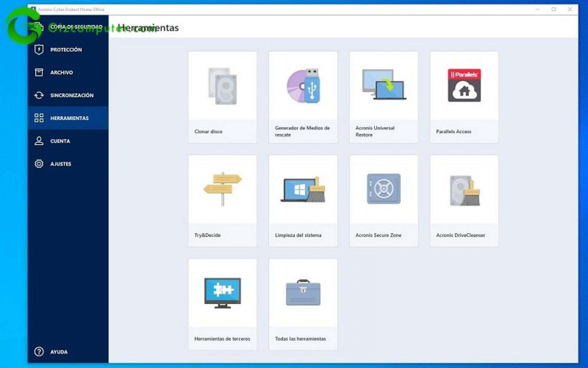Open Ajustes from the sidebar

coord(68,164)
